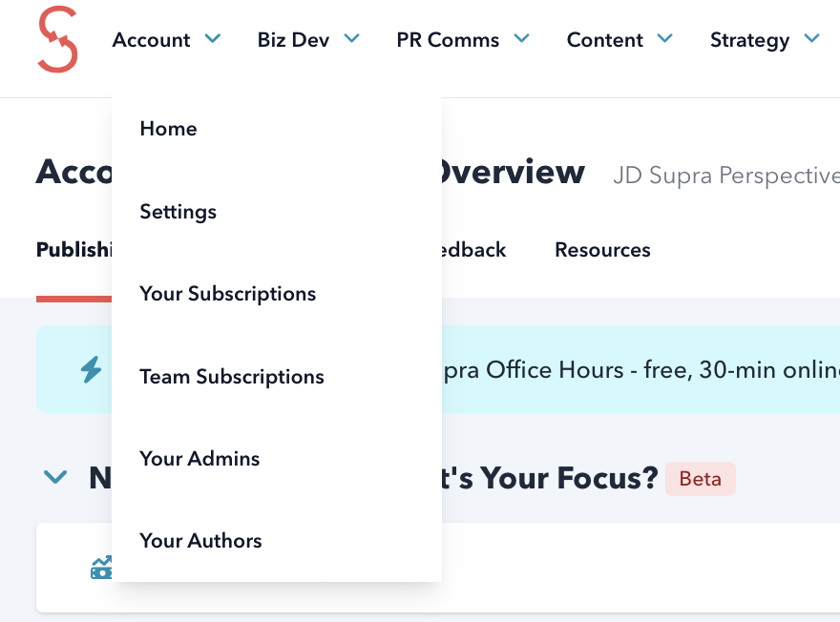Choose Your Subscriptions menu entry
Image resolution: width=840 pixels, height=622 pixels.
coord(228,294)
